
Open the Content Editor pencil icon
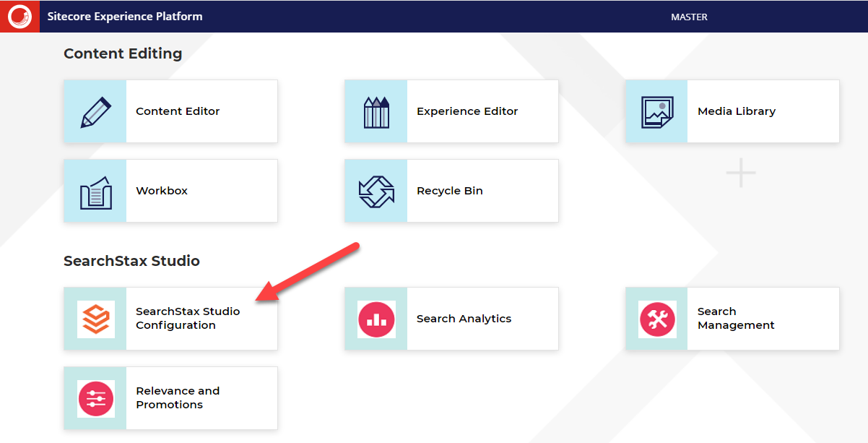(95, 111)
